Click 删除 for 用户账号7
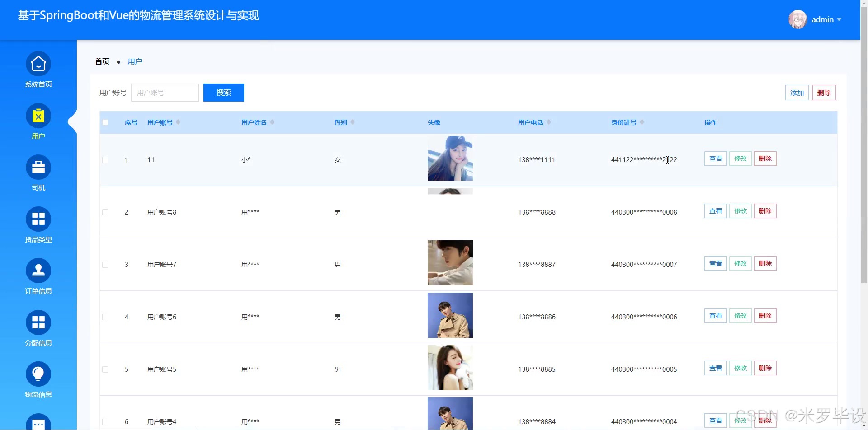868x430 pixels. point(765,263)
